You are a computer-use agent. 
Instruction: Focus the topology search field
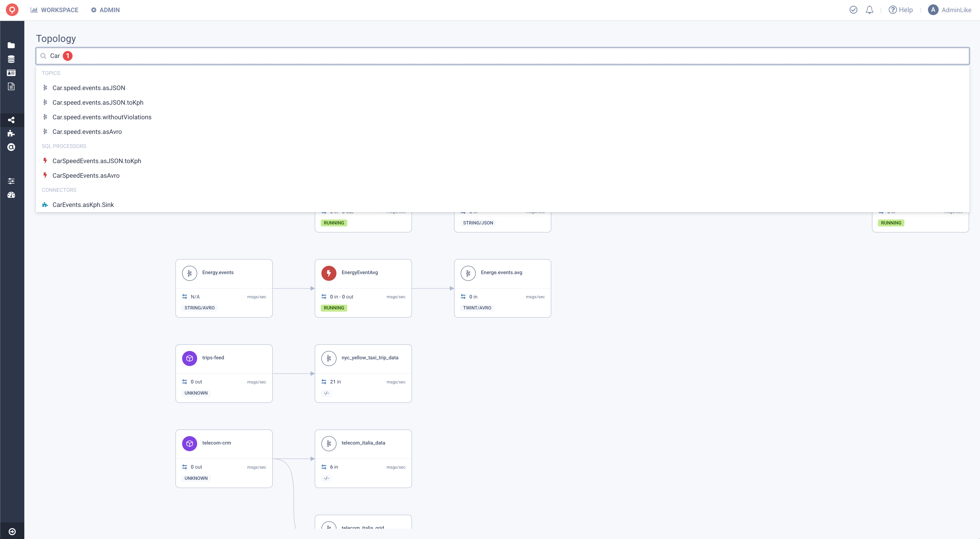click(x=502, y=56)
